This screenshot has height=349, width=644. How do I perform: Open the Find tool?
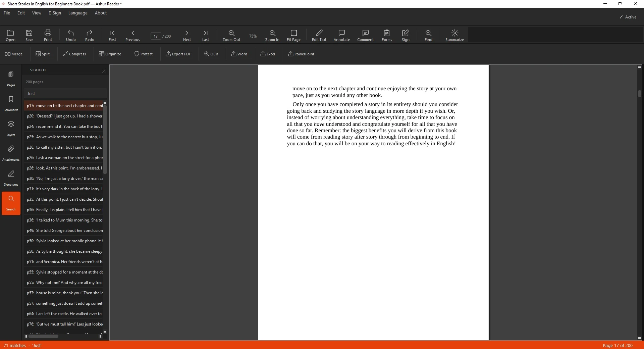tap(428, 35)
